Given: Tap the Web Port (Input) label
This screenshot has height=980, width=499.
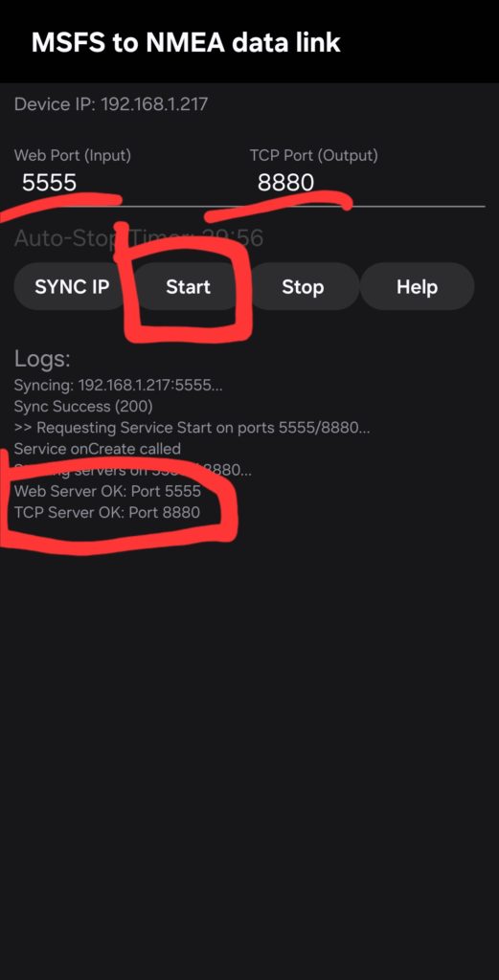Looking at the screenshot, I should click(x=73, y=155).
